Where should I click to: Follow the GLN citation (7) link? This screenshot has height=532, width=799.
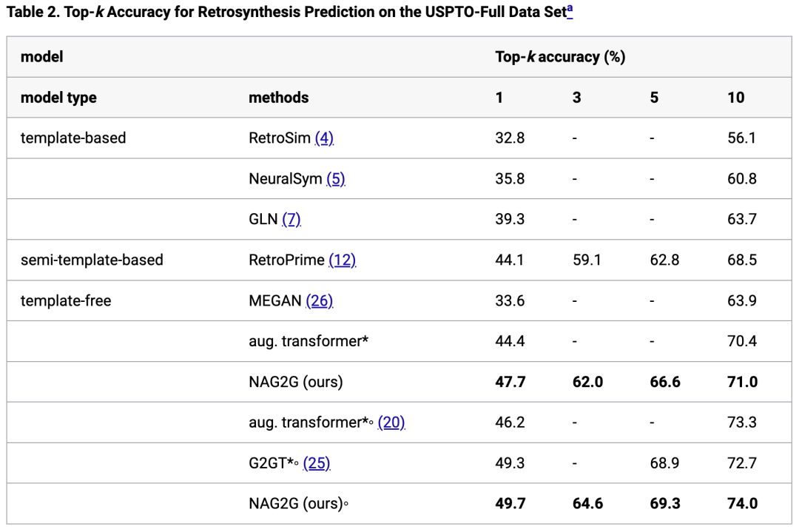(291, 219)
